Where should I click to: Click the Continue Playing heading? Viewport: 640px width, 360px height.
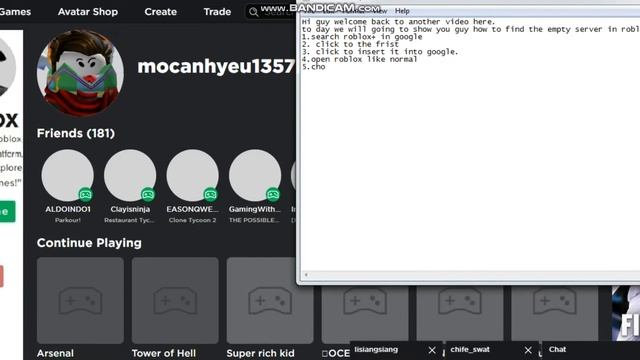pos(89,243)
